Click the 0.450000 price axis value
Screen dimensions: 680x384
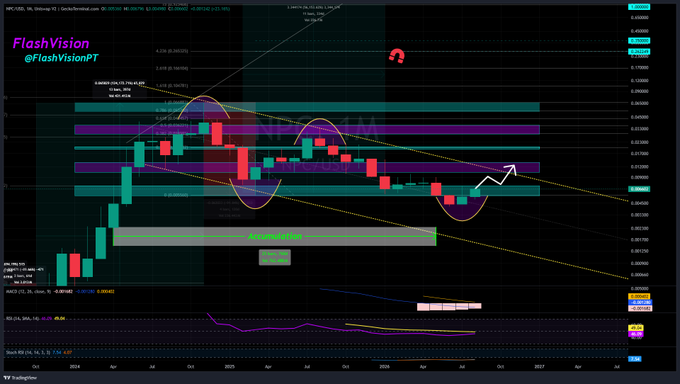pyautogui.click(x=640, y=31)
